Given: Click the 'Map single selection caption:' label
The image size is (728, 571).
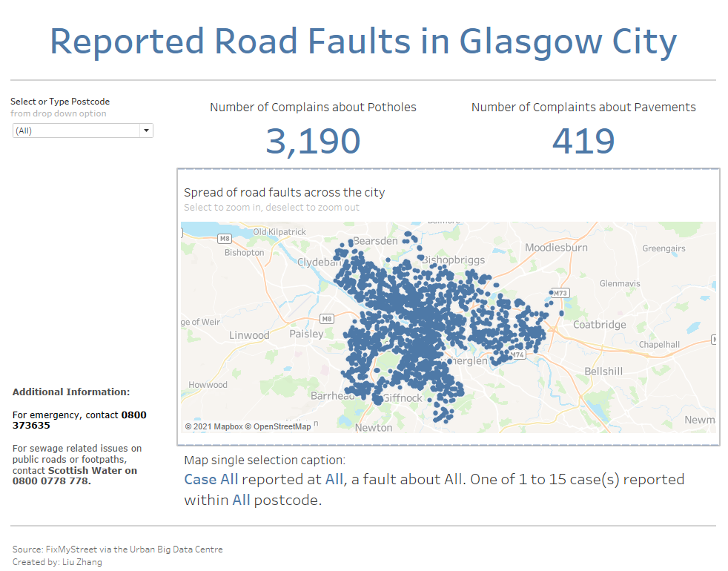Looking at the screenshot, I should pyautogui.click(x=265, y=460).
